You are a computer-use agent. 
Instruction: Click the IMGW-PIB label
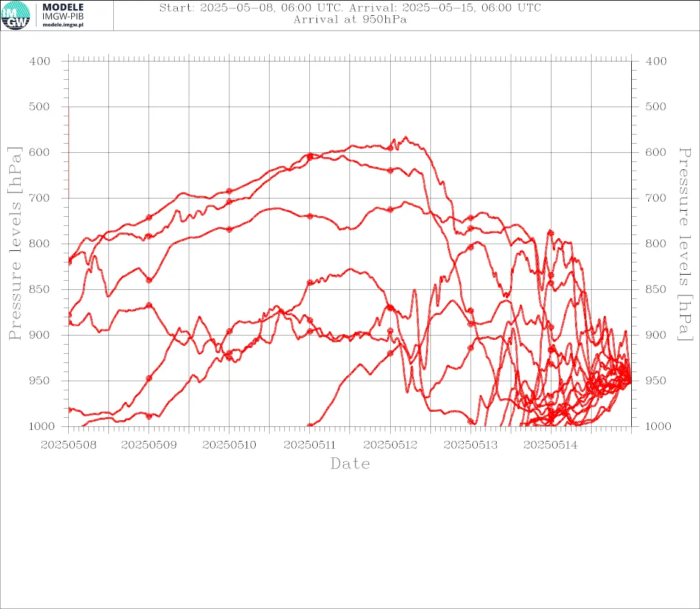coord(63,16)
